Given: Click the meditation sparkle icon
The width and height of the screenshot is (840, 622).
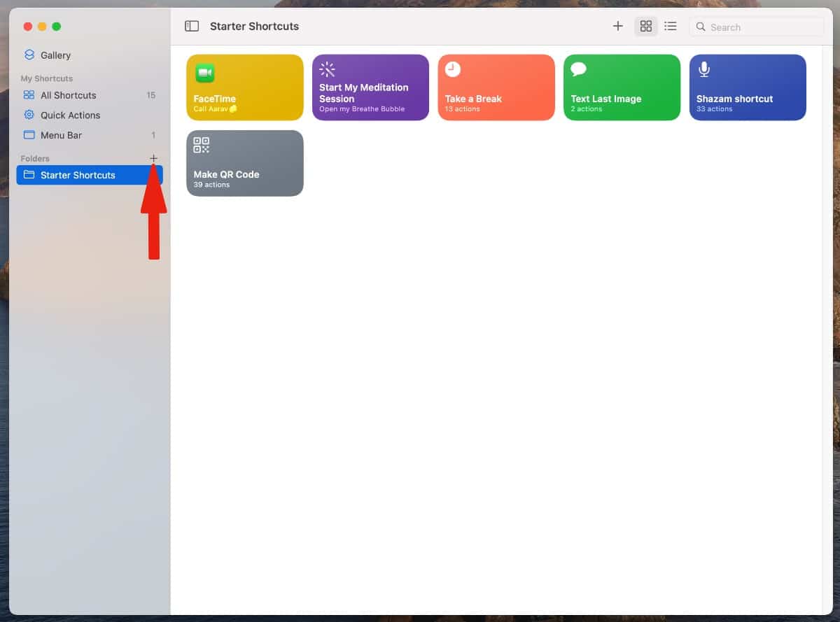Looking at the screenshot, I should pos(327,69).
